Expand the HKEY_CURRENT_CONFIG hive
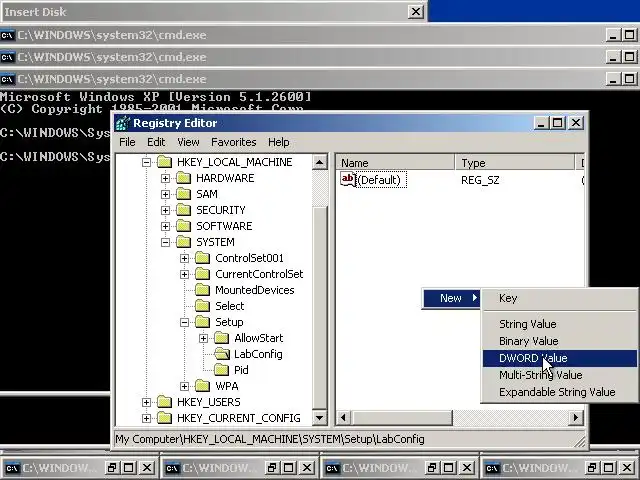The image size is (640, 480). pyautogui.click(x=146, y=418)
